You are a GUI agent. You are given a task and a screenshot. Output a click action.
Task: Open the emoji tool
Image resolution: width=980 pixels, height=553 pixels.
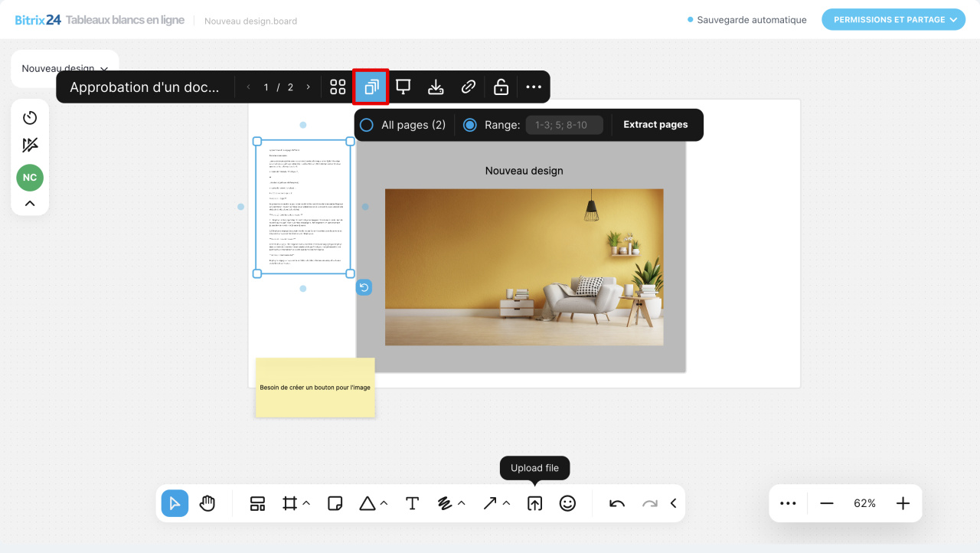click(567, 503)
